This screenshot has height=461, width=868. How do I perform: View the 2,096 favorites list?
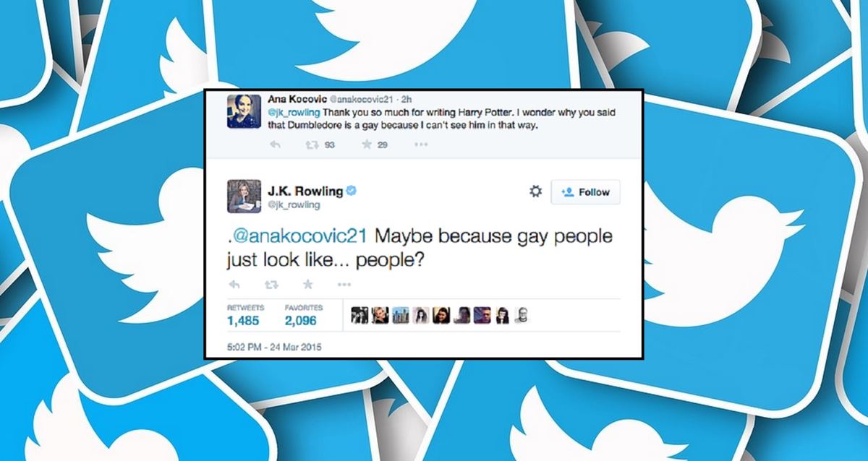click(301, 315)
